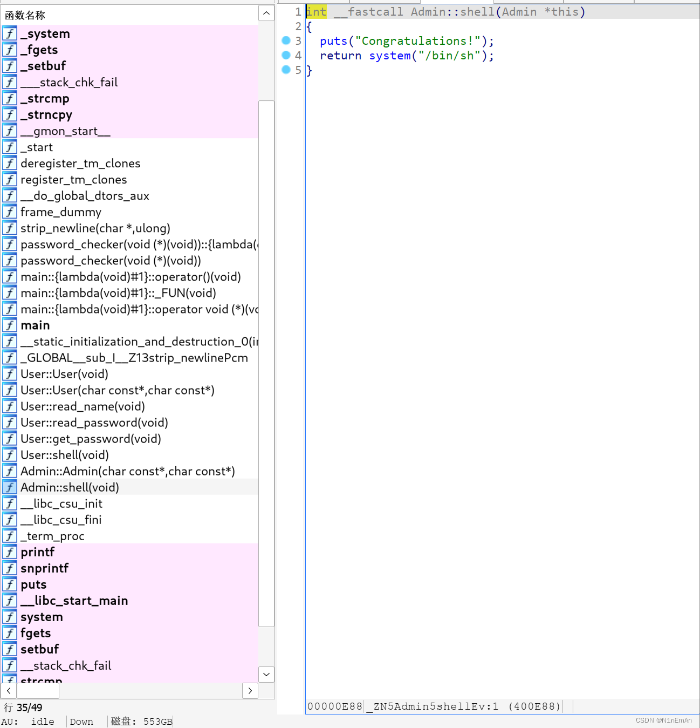Select the _strcmp function icon
This screenshot has height=728, width=700.
[x=10, y=98]
